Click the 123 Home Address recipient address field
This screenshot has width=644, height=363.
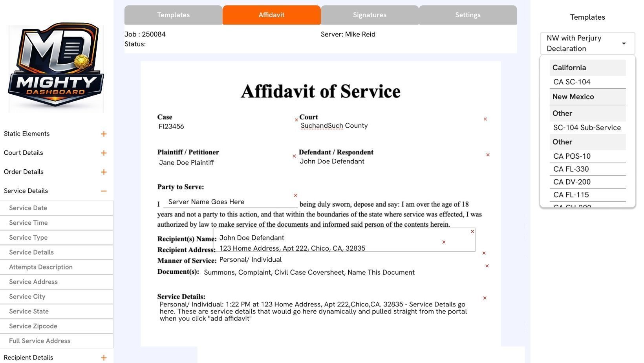[x=292, y=248]
